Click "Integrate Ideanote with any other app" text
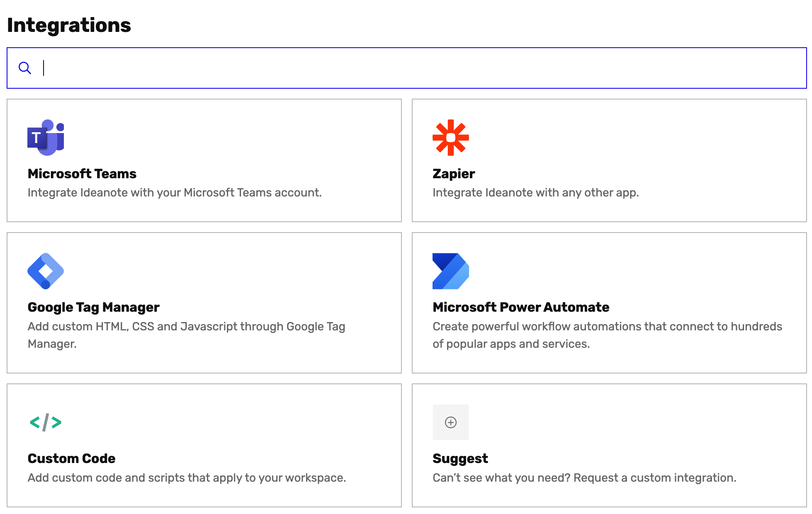The height and width of the screenshot is (514, 812). 535,193
